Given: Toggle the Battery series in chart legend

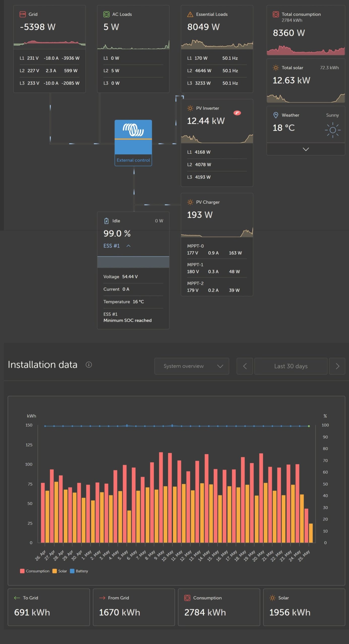Looking at the screenshot, I should click(x=79, y=571).
